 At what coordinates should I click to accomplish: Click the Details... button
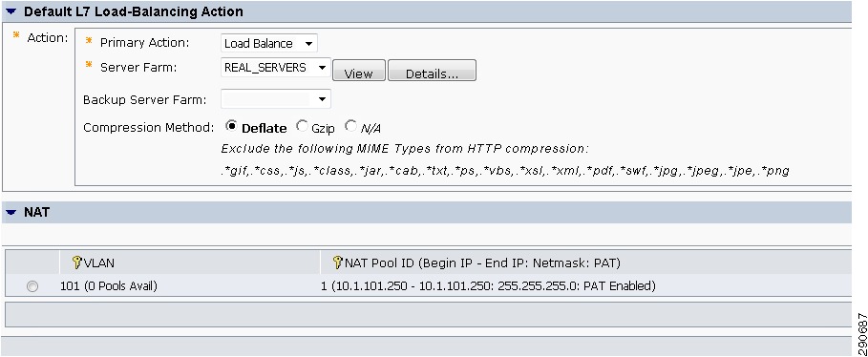[432, 71]
